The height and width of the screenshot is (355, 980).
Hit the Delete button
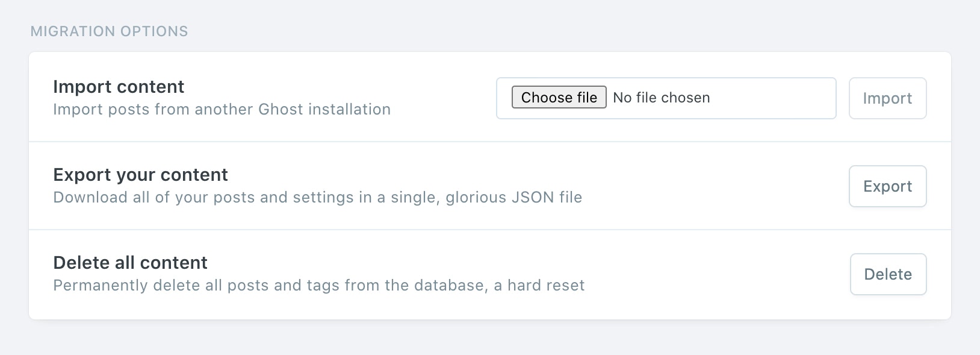click(x=888, y=274)
